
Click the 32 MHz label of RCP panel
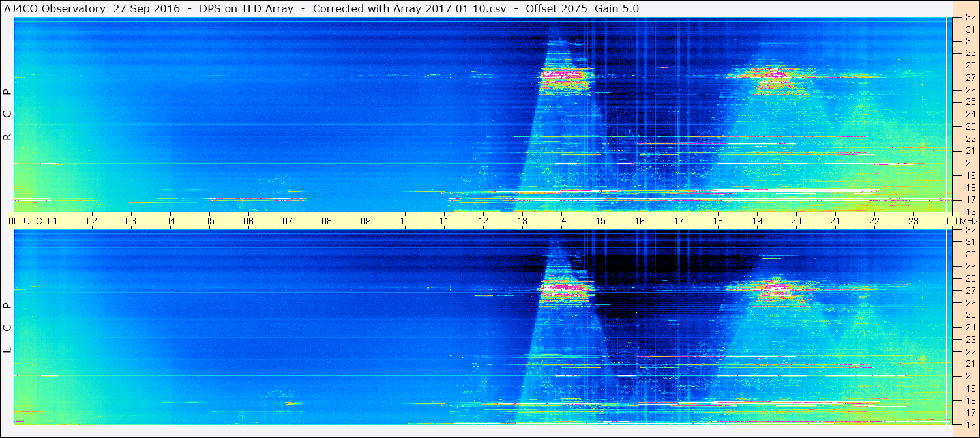click(970, 17)
